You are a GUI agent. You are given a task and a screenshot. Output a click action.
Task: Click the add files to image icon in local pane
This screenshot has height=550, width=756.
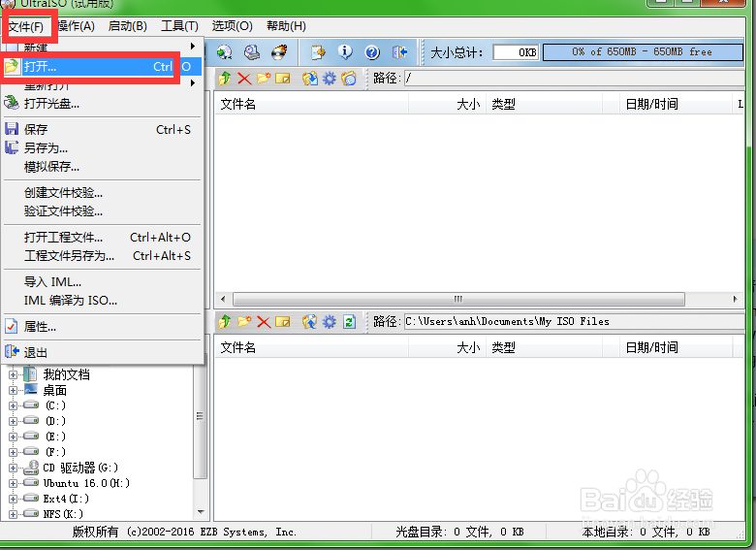point(309,322)
